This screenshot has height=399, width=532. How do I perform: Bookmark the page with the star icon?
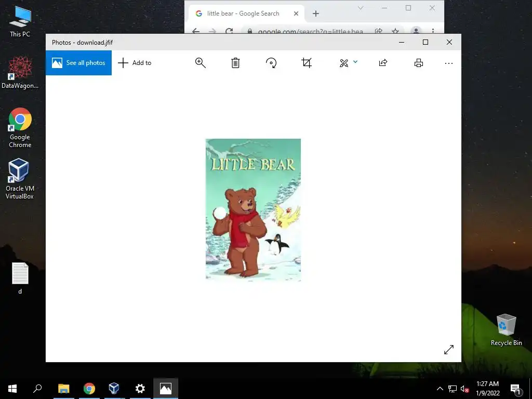point(395,31)
